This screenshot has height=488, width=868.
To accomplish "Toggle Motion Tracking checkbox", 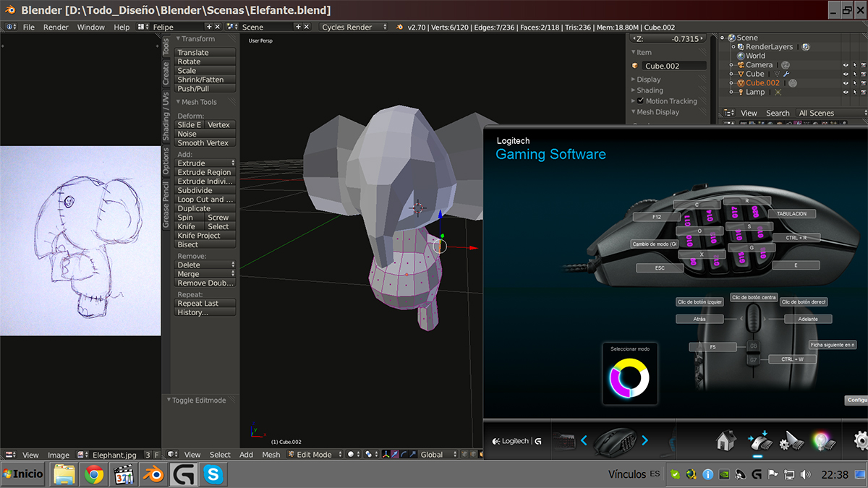I will [x=640, y=101].
